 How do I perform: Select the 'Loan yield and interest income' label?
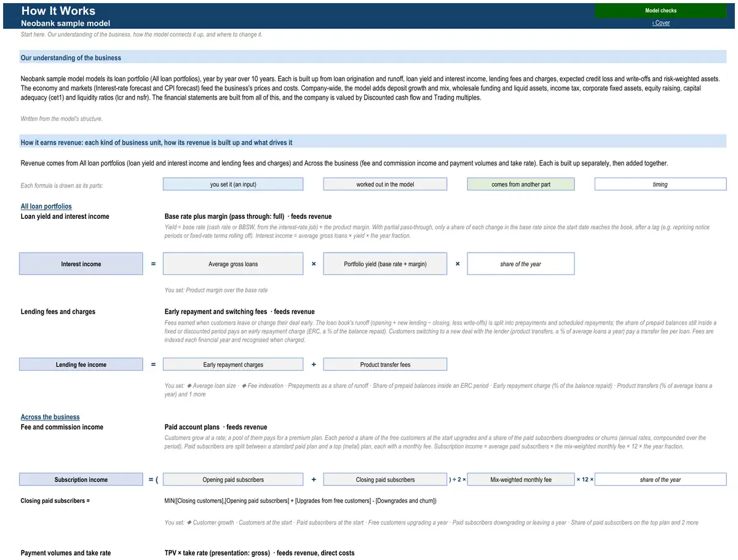click(65, 216)
